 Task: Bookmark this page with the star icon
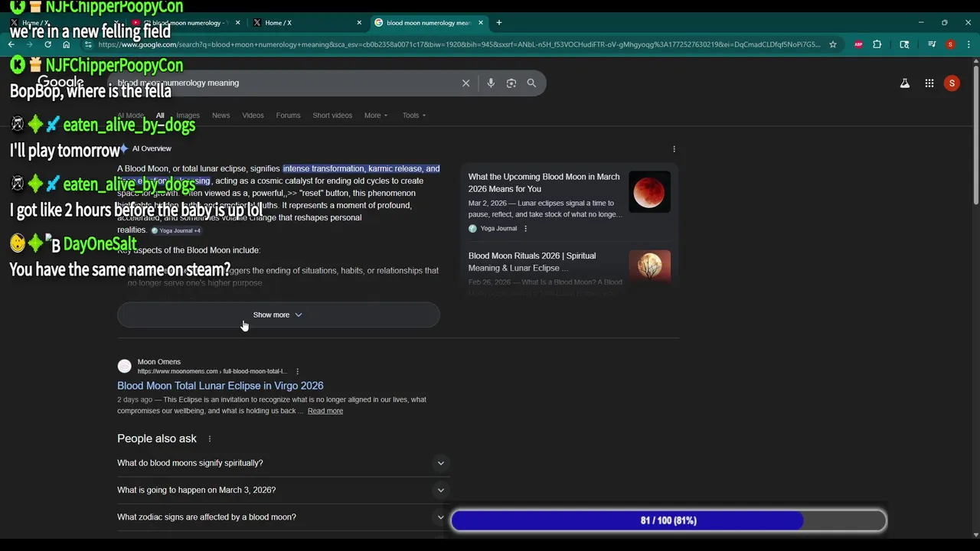[833, 44]
